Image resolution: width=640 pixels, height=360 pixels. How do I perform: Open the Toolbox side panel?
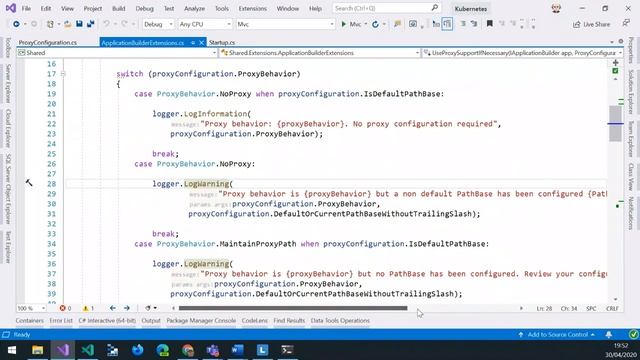pyautogui.click(x=8, y=48)
